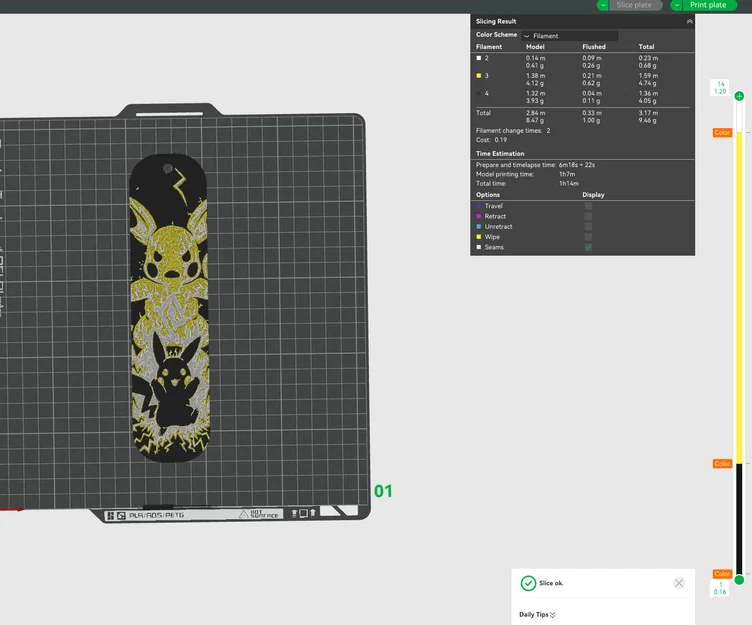Toggle the Retract display checkbox
Screen dimensions: 752x625
588,216
